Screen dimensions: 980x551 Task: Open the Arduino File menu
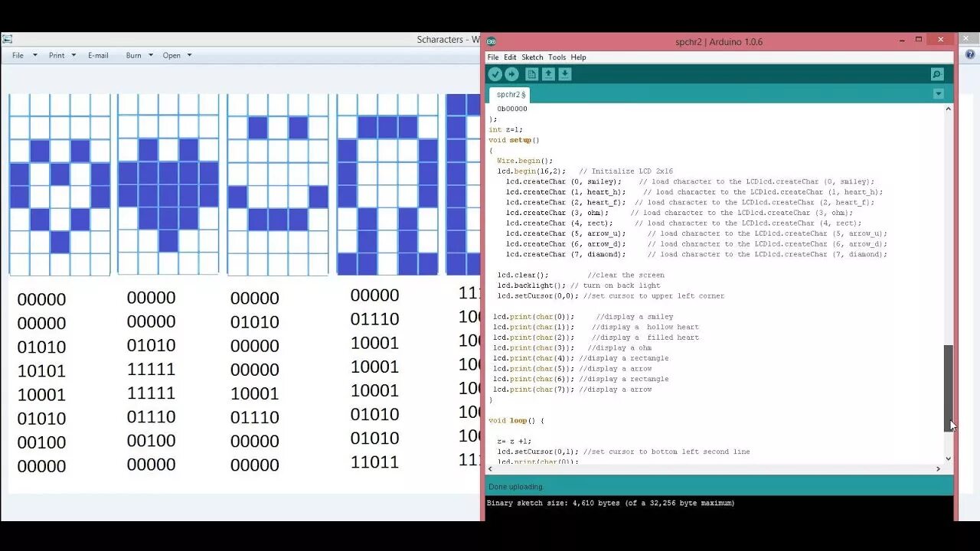tap(493, 57)
